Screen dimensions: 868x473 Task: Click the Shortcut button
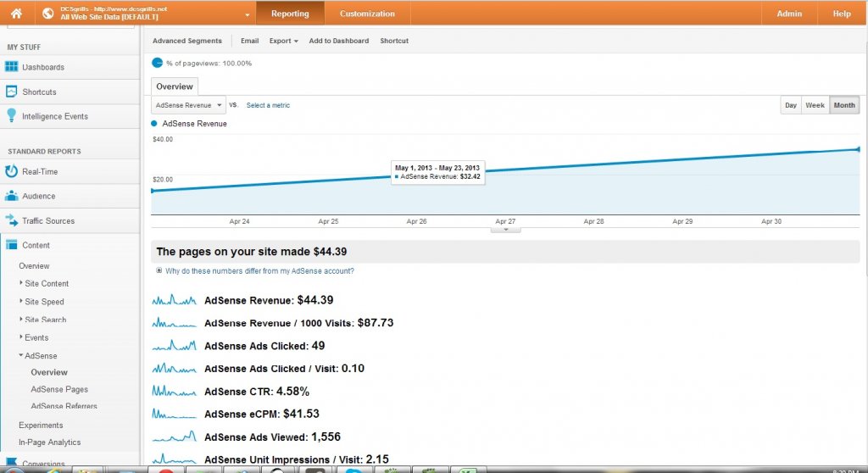coord(394,41)
